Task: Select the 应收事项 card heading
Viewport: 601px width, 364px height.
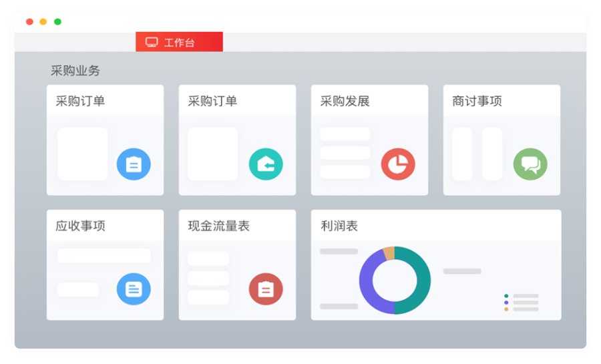Action: (x=80, y=226)
